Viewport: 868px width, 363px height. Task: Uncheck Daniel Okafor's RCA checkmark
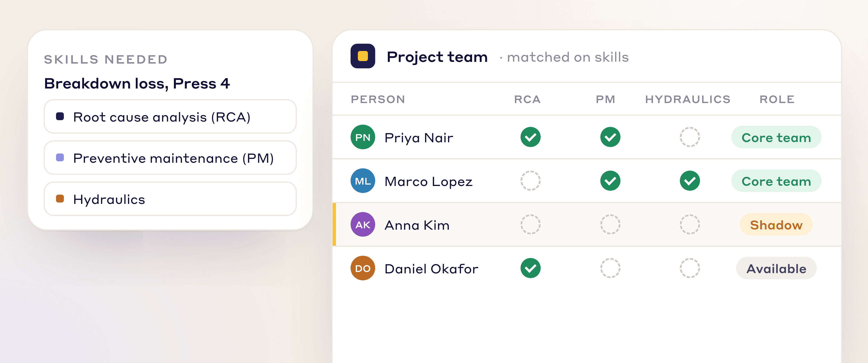click(x=530, y=268)
